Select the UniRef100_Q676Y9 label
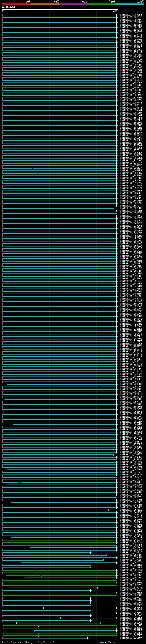 point(131,100)
